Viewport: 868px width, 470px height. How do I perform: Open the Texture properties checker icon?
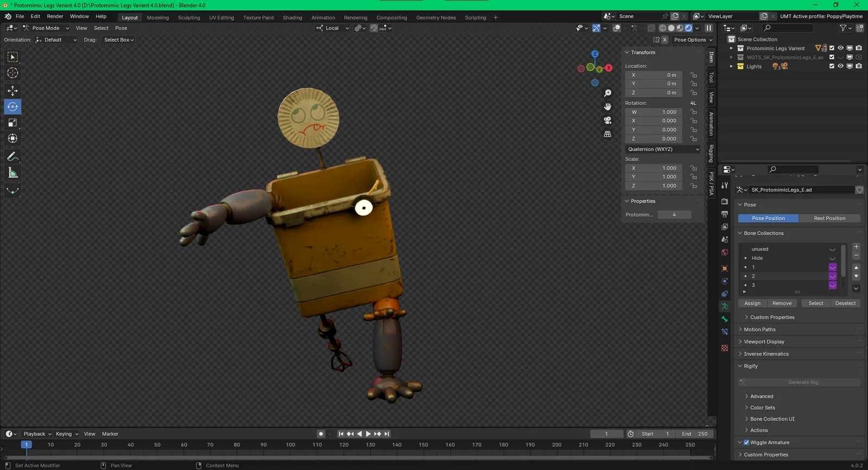coord(725,348)
